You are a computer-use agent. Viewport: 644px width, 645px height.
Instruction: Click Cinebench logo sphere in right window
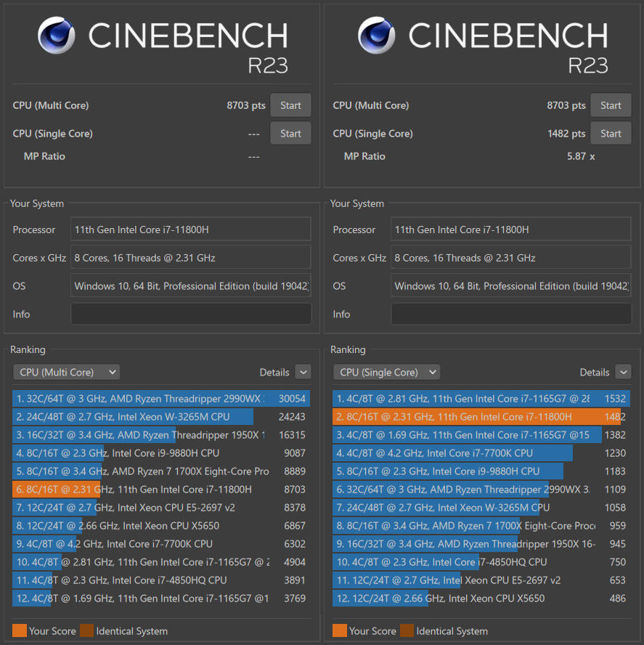376,36
